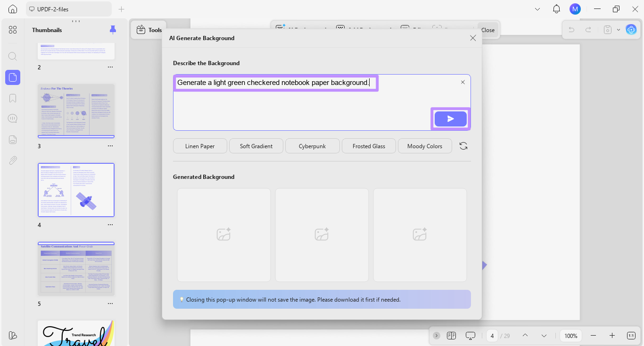Open the search panel in sidebar
Viewport: 644px width, 346px height.
tap(13, 56)
